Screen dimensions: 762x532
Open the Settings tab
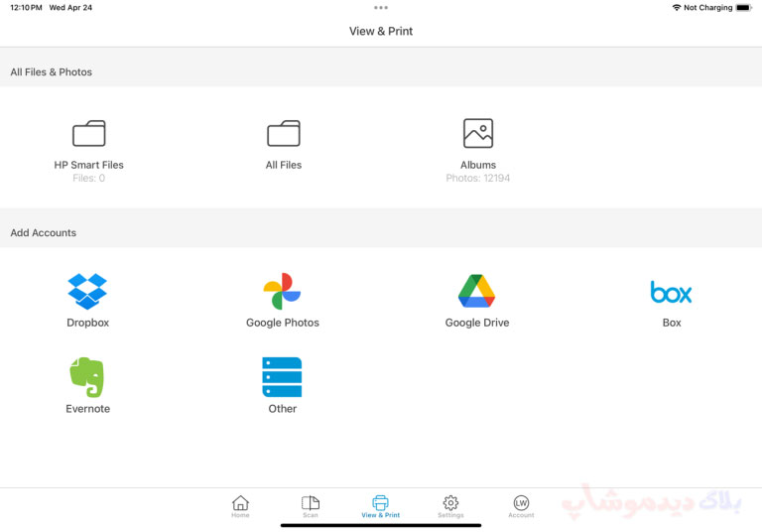[450, 506]
